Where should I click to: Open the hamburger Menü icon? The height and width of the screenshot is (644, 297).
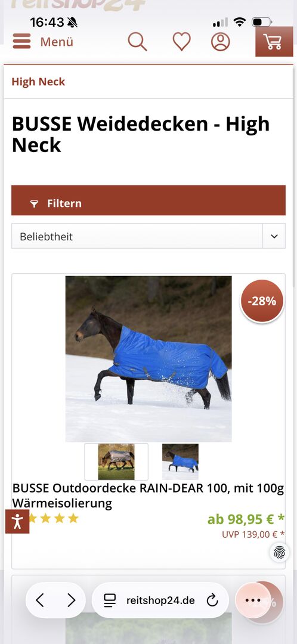coord(22,42)
